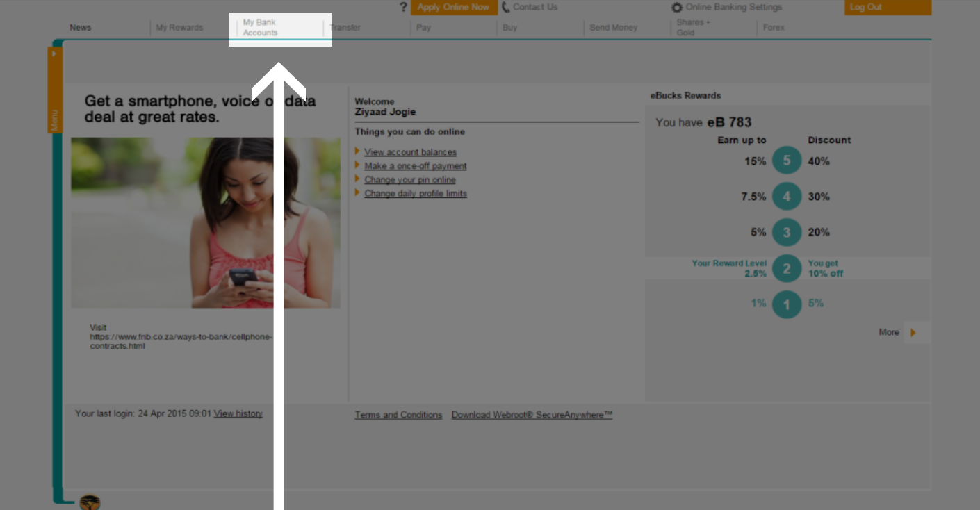Open Online Banking Settings via gear icon
The image size is (980, 510).
(x=676, y=6)
